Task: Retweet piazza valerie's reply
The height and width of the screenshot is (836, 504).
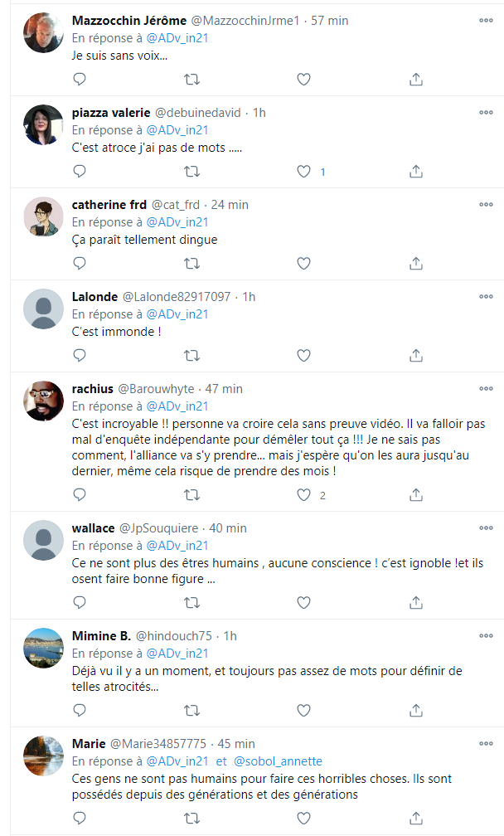Action: pyautogui.click(x=191, y=172)
